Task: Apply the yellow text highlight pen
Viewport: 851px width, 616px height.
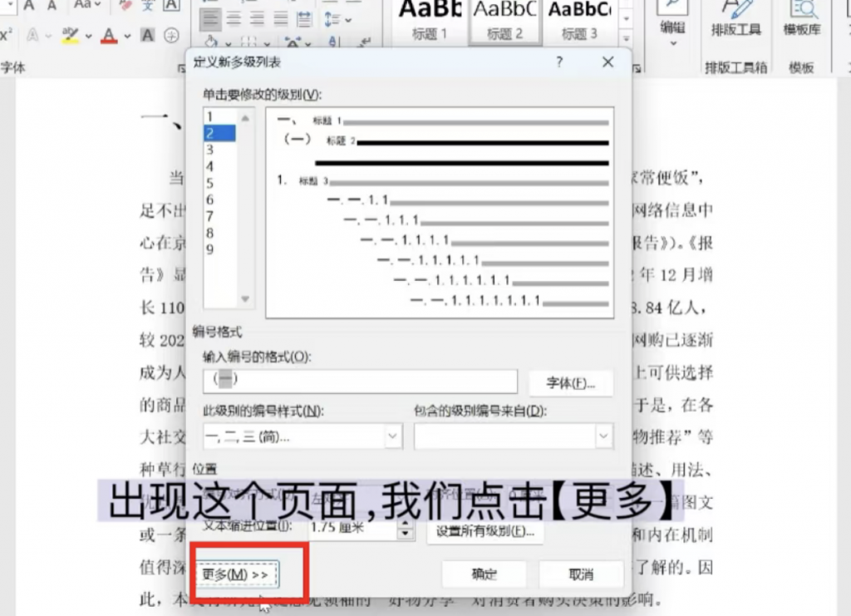Action: click(x=70, y=36)
